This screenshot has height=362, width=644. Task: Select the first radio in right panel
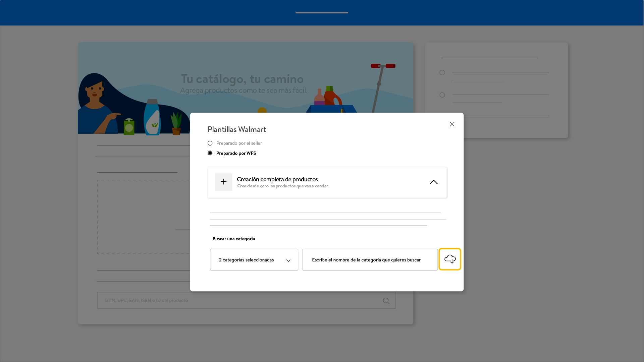[x=442, y=73]
